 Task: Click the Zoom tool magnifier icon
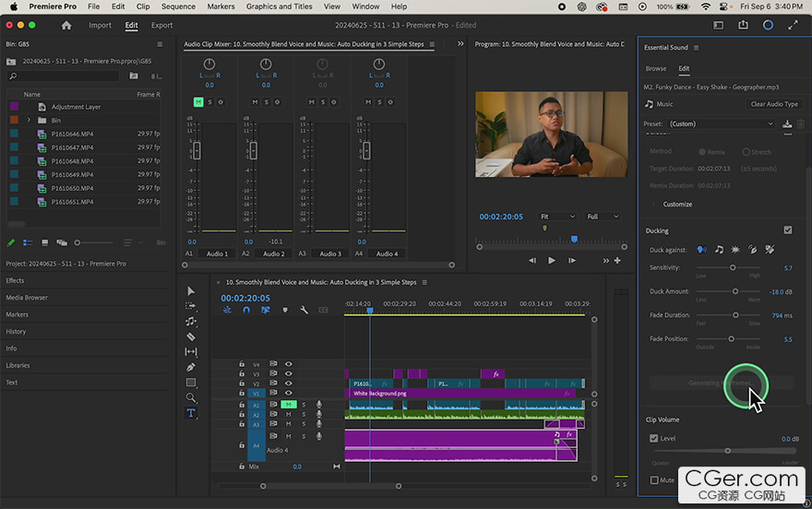pyautogui.click(x=191, y=397)
